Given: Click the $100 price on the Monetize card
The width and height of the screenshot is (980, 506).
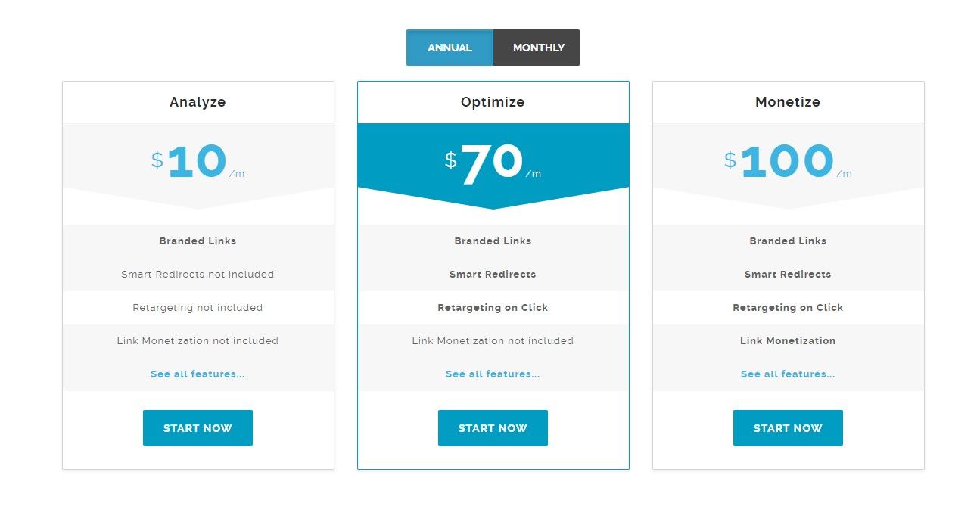Looking at the screenshot, I should point(788,160).
